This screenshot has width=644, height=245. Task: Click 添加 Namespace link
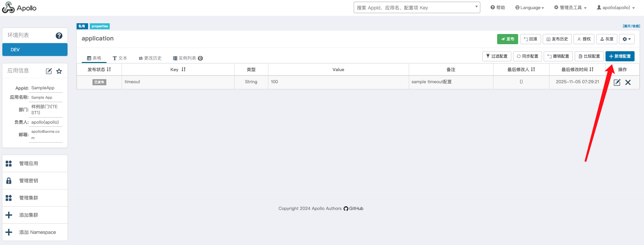35,232
